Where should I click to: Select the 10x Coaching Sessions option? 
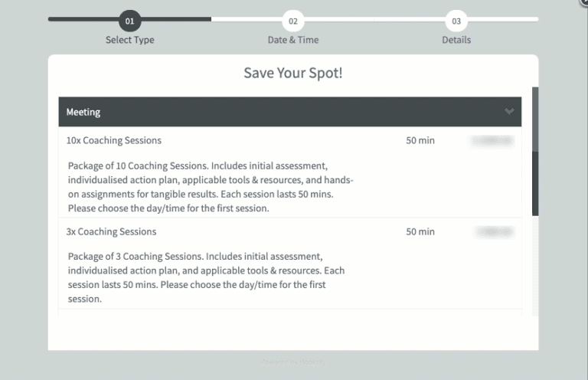pyautogui.click(x=114, y=141)
